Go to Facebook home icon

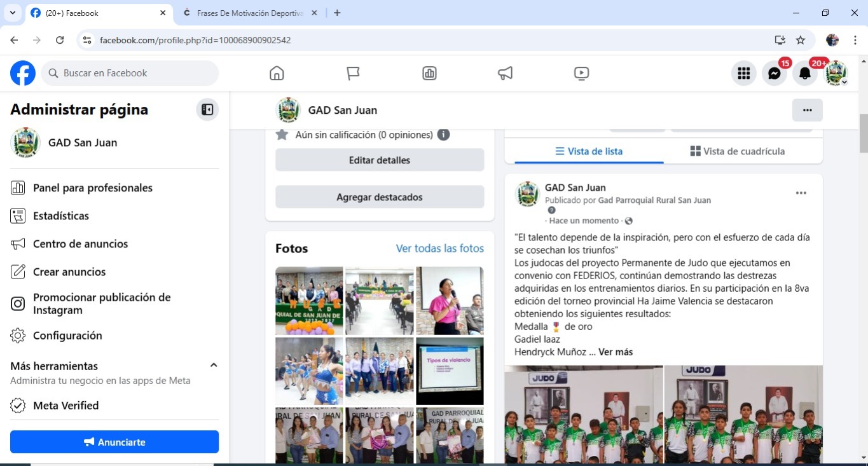(x=277, y=74)
